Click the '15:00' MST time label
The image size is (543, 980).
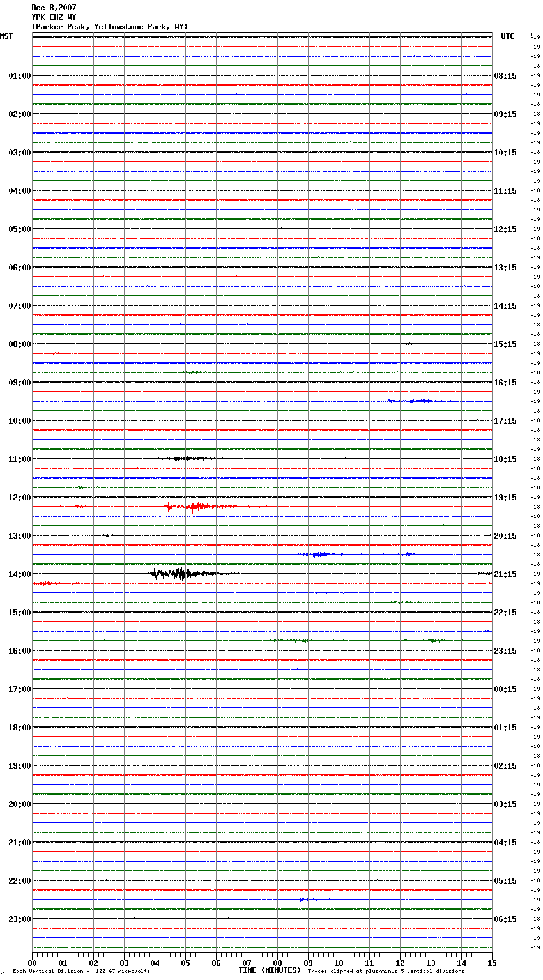pos(20,613)
